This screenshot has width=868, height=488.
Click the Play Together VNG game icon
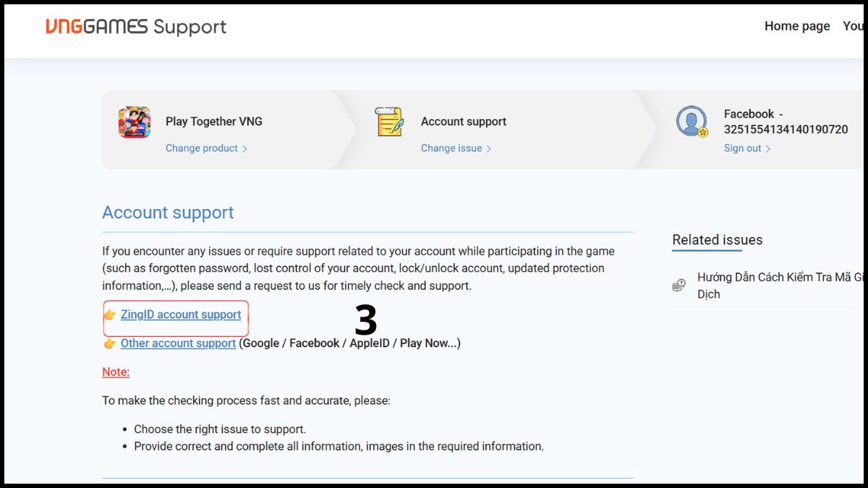tap(135, 122)
